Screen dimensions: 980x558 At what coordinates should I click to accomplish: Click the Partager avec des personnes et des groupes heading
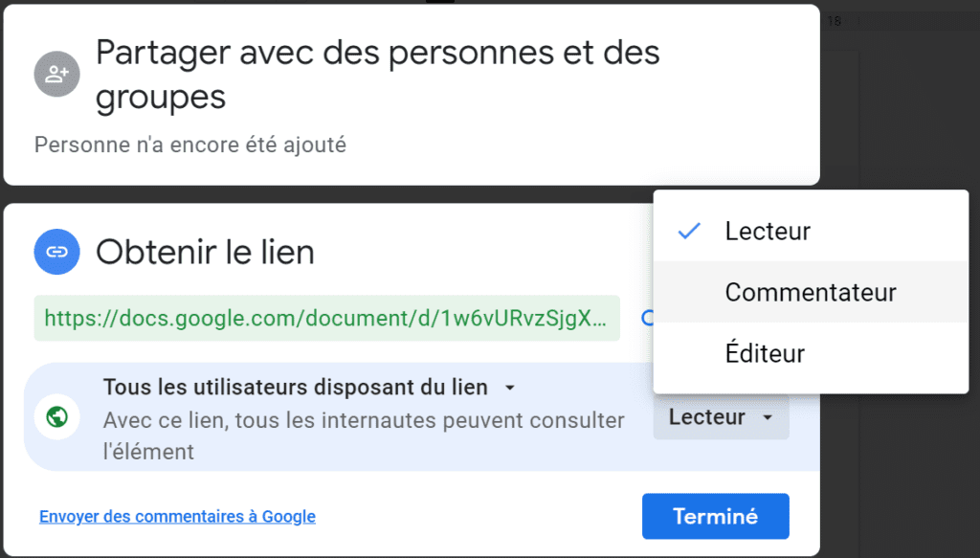(377, 75)
